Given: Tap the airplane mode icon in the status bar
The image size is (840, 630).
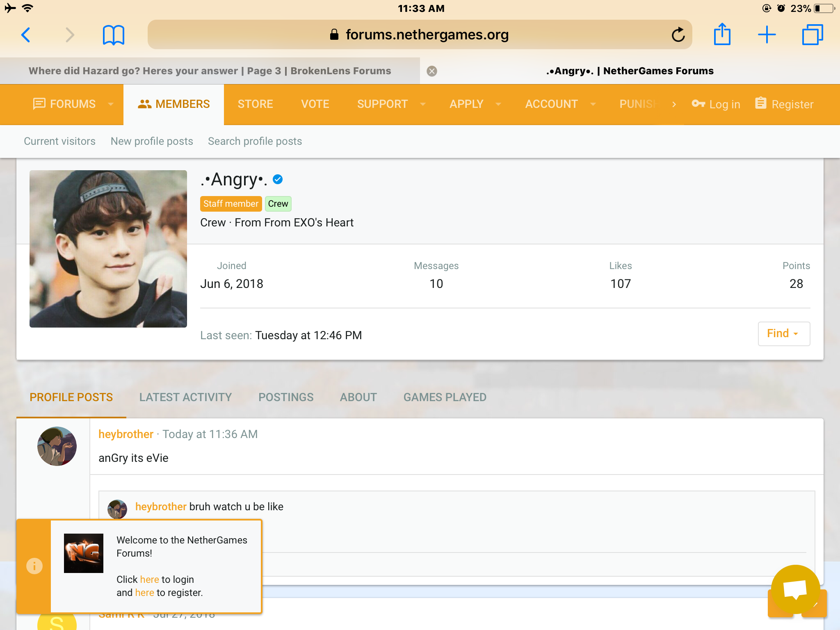Looking at the screenshot, I should (10, 8).
